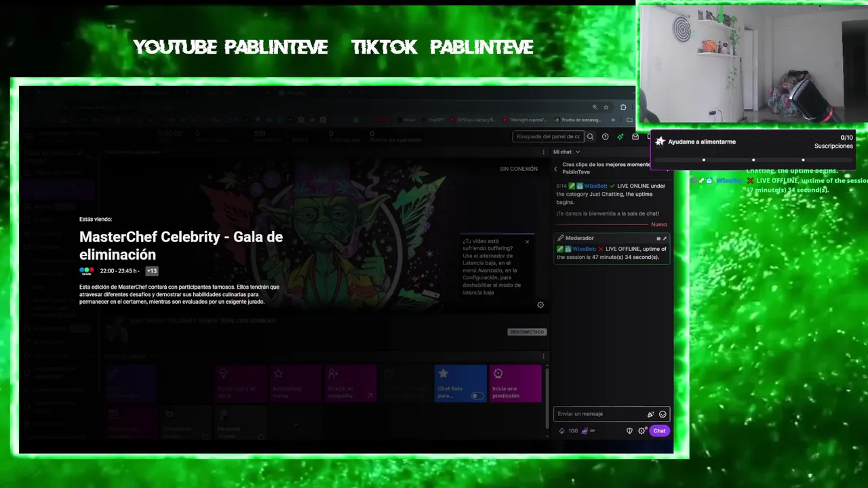
Task: Click the 0:00:00 session timer
Action: point(170,134)
